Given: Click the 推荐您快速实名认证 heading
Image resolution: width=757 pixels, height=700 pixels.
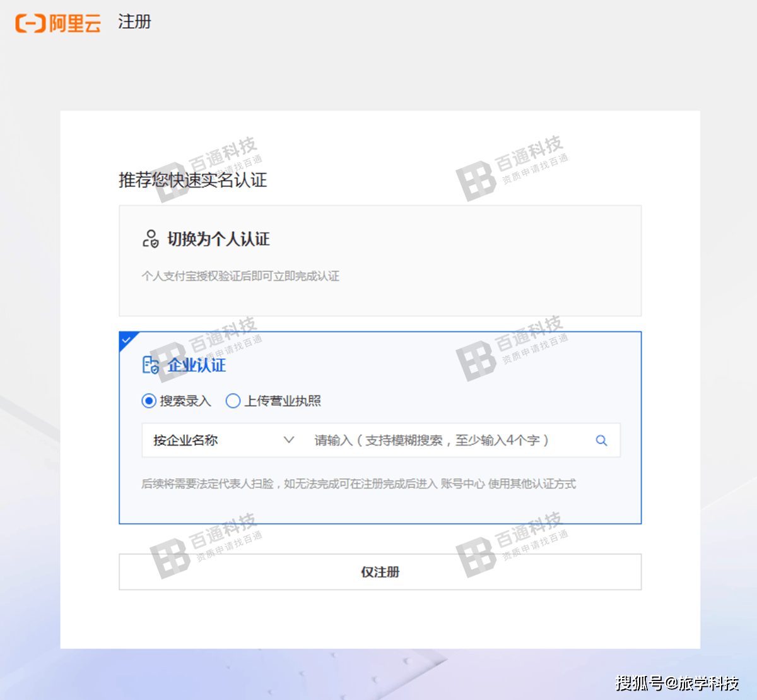Looking at the screenshot, I should (x=193, y=180).
